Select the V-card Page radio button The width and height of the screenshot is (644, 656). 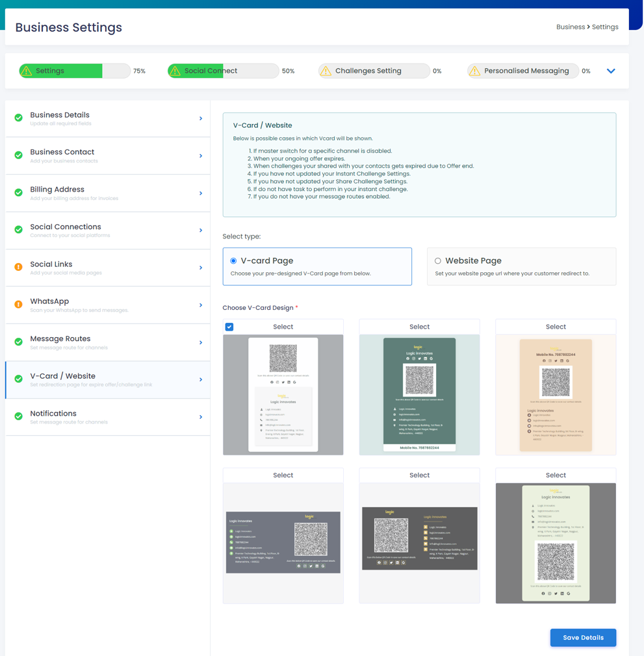[233, 260]
